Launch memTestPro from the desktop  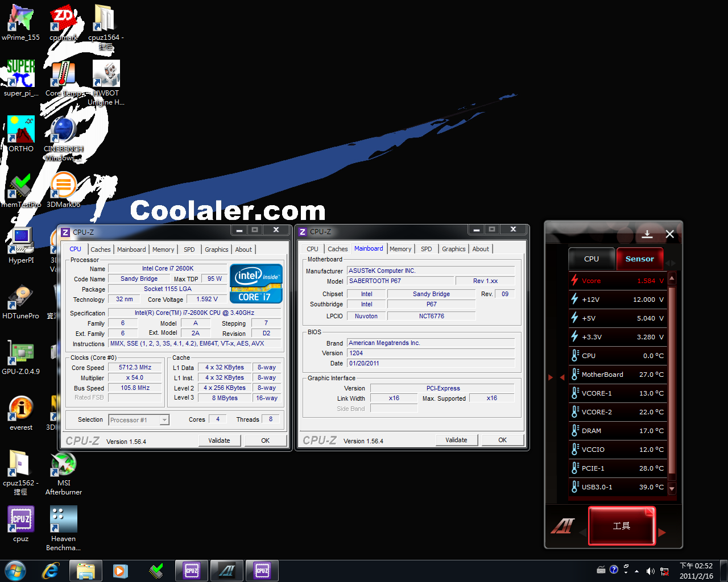[21, 190]
